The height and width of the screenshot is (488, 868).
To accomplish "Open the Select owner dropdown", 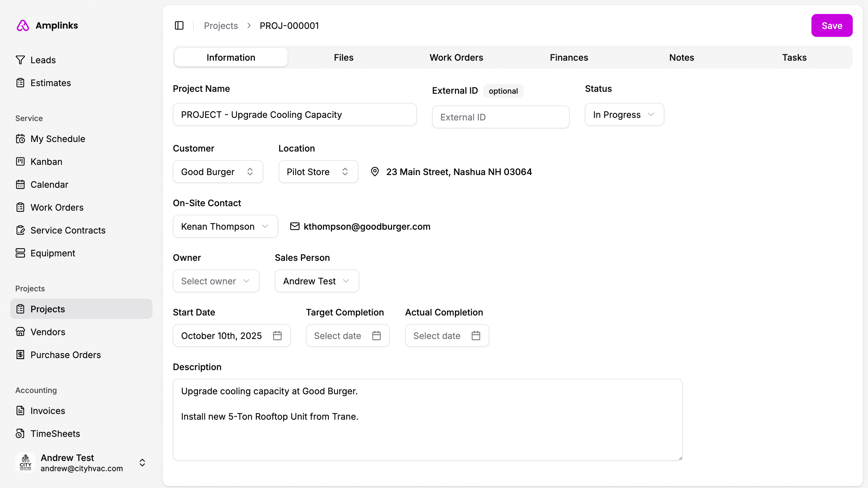I will click(216, 281).
